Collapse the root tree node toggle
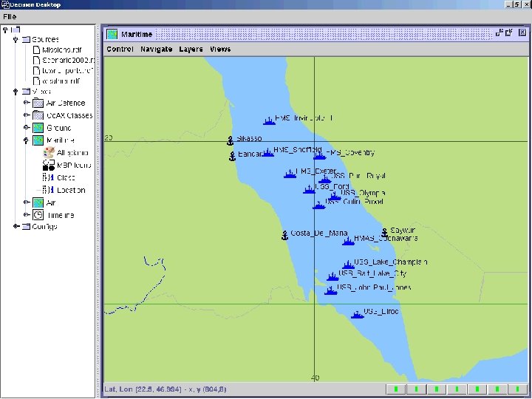Screen dimensions: 532x399 coord(5,30)
